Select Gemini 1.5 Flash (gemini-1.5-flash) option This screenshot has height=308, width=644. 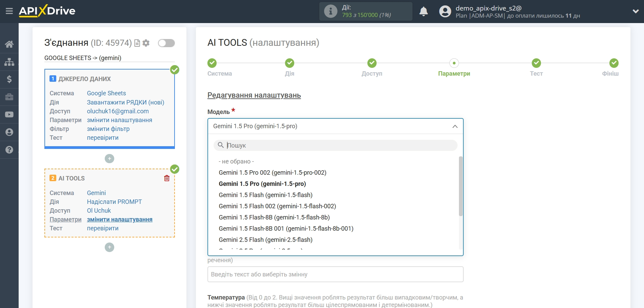coord(266,195)
